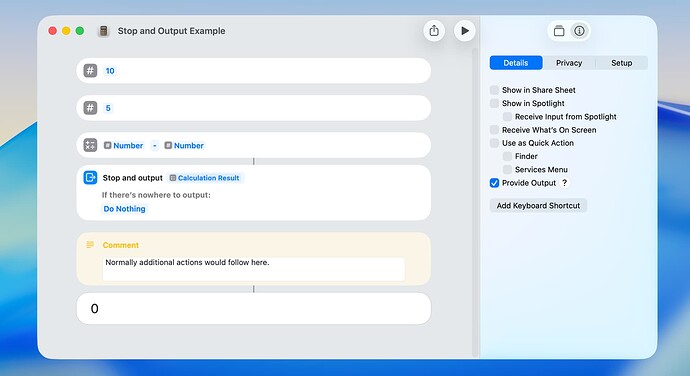Click the Stop and Output Example title

point(171,31)
